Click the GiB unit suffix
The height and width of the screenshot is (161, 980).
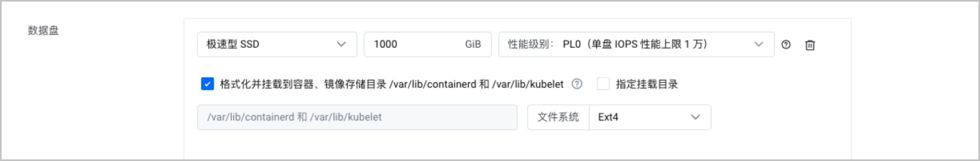click(x=473, y=44)
